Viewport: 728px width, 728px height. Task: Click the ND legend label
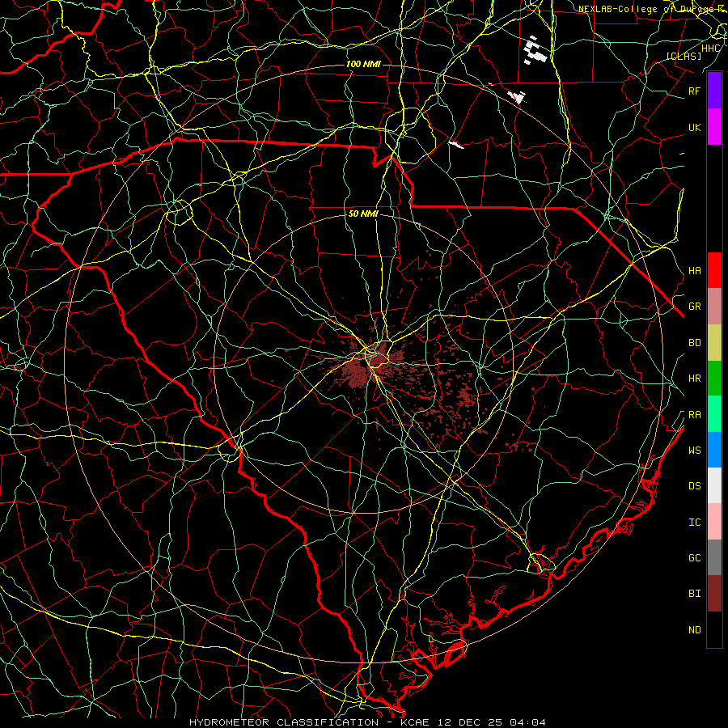[694, 630]
